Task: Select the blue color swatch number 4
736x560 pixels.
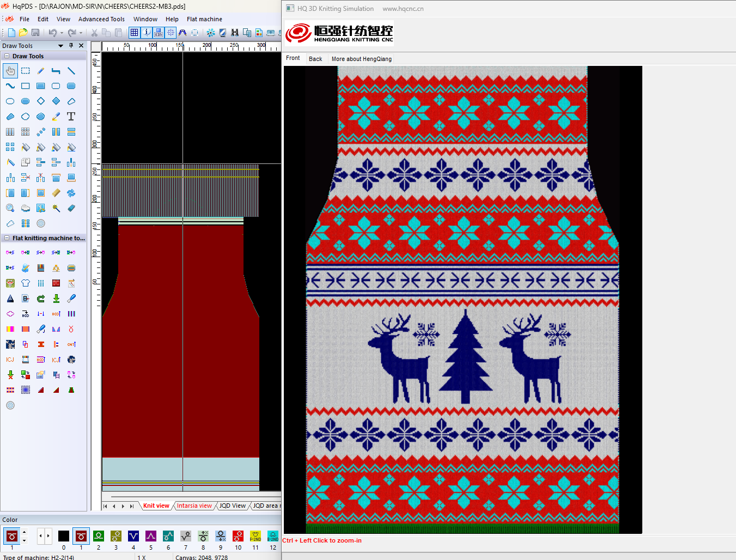Action: [x=133, y=536]
